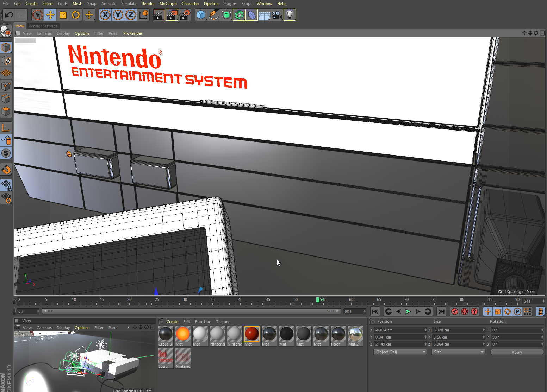Click the Floor environment icon
547x392 pixels.
click(x=264, y=15)
